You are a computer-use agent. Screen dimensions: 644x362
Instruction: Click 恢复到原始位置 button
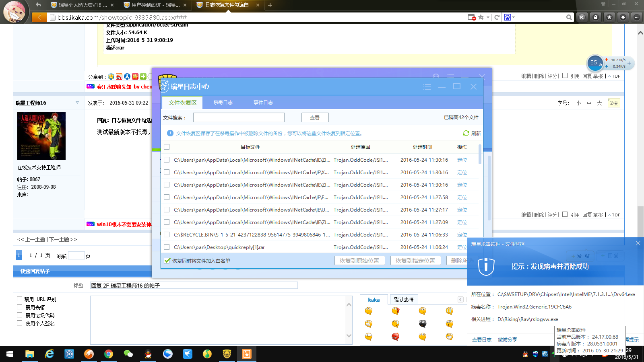pyautogui.click(x=359, y=261)
